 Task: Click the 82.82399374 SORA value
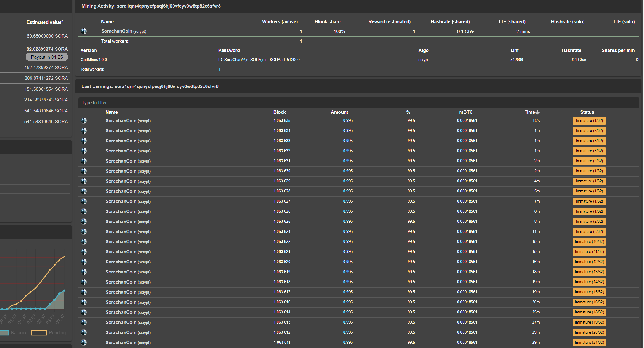point(47,49)
